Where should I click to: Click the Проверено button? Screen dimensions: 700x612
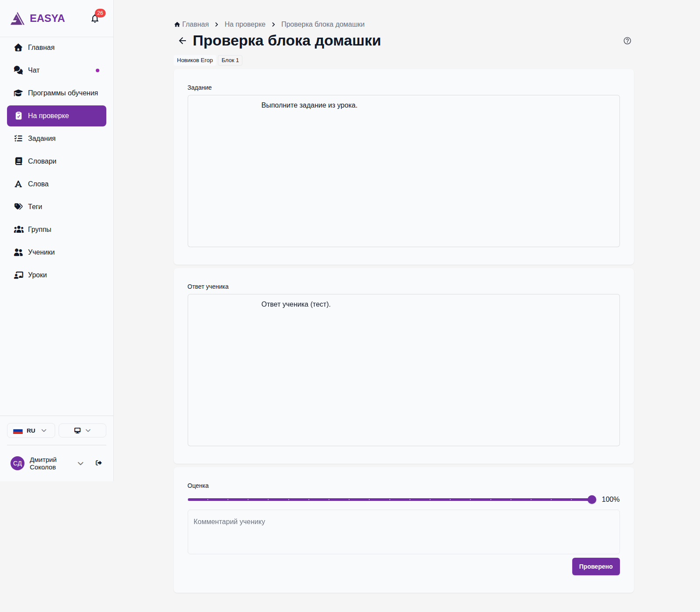[x=595, y=567]
